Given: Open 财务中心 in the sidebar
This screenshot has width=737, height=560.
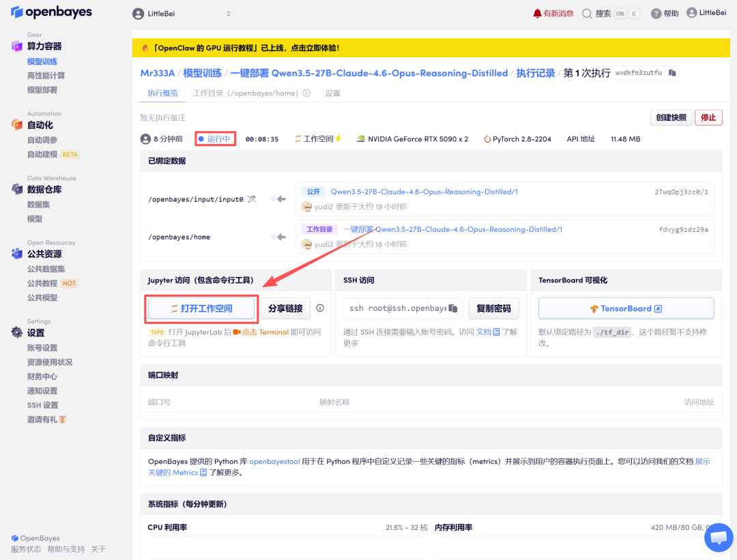Looking at the screenshot, I should [x=42, y=377].
